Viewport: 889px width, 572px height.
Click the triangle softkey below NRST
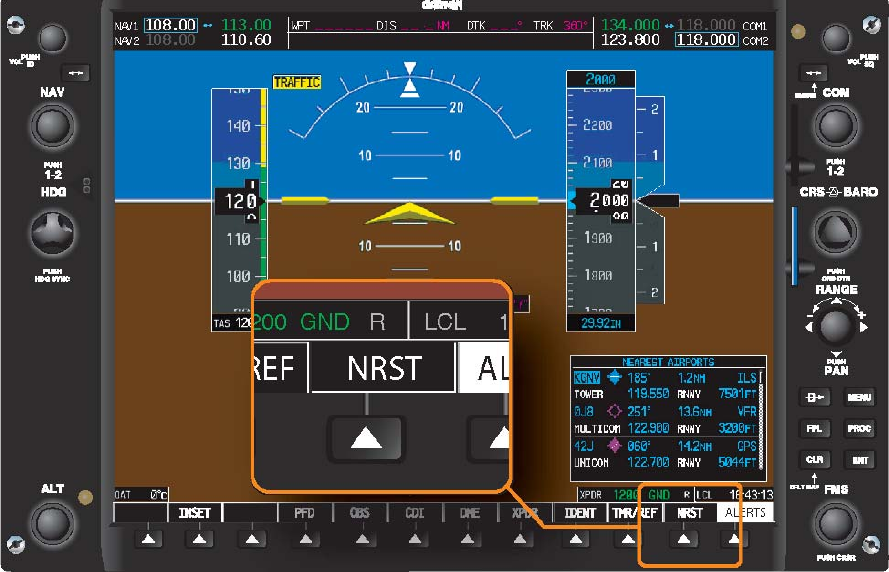coord(684,539)
